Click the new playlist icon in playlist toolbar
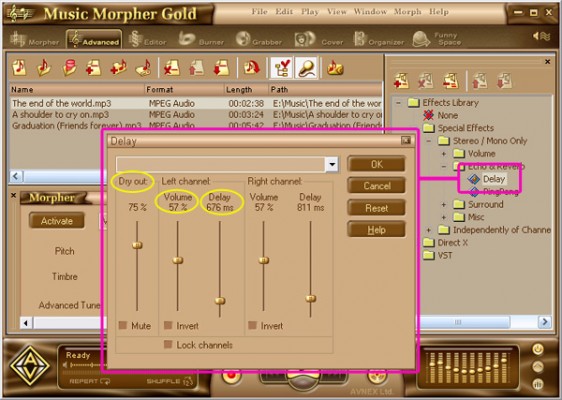Image resolution: width=562 pixels, height=400 pixels. point(19,67)
